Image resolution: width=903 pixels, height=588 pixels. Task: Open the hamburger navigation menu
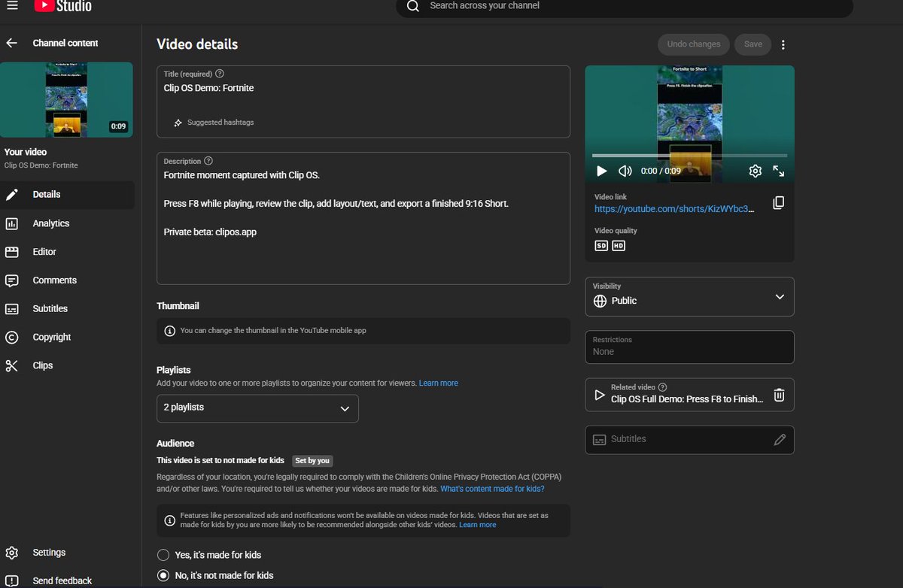click(x=12, y=6)
